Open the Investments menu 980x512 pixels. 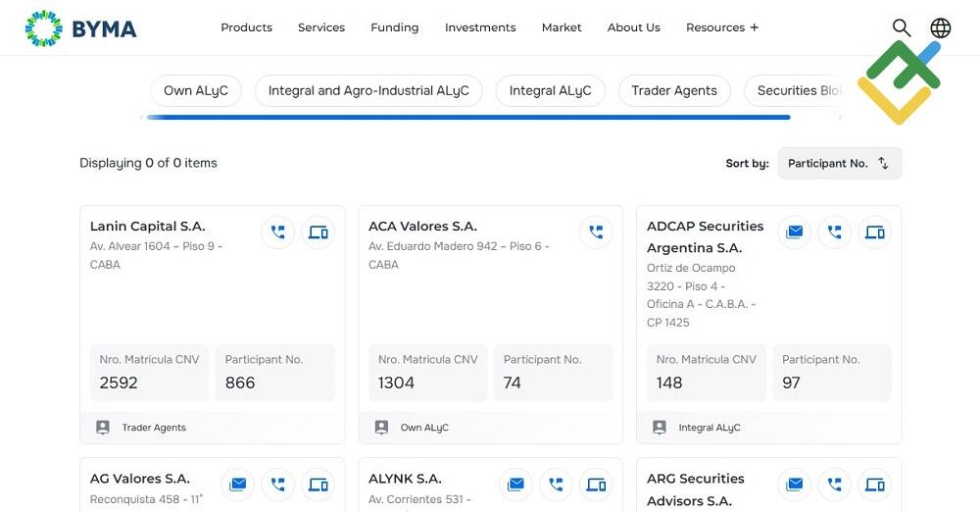point(480,27)
